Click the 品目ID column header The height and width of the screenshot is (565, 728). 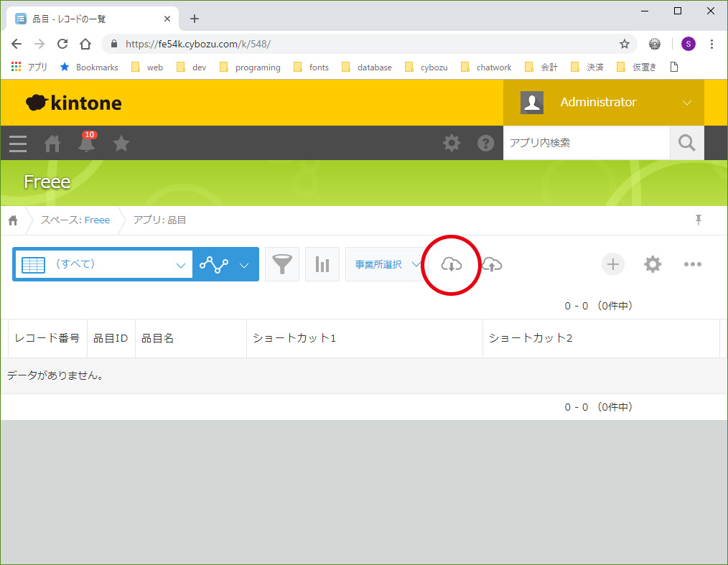(111, 338)
